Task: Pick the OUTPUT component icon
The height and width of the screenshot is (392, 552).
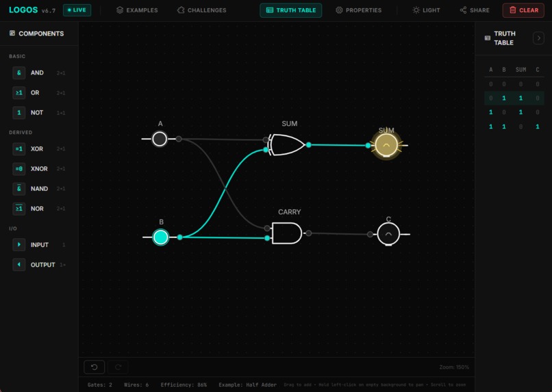Action: (x=19, y=265)
